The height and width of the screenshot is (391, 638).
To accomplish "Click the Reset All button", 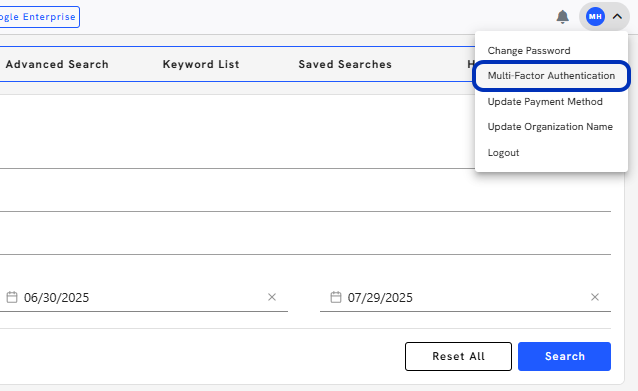I will (x=458, y=356).
